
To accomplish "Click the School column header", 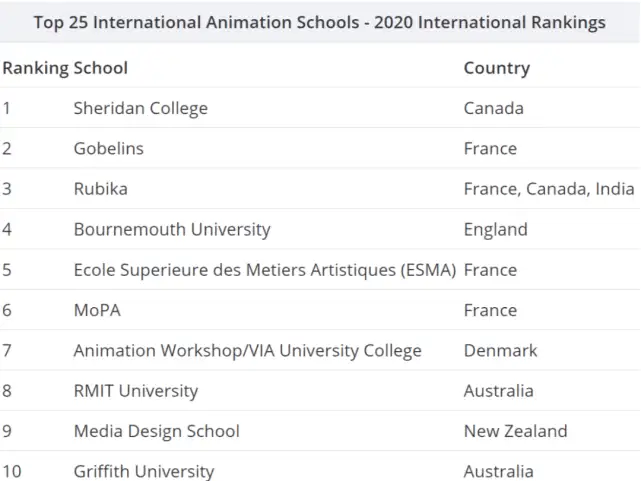I will tap(101, 68).
